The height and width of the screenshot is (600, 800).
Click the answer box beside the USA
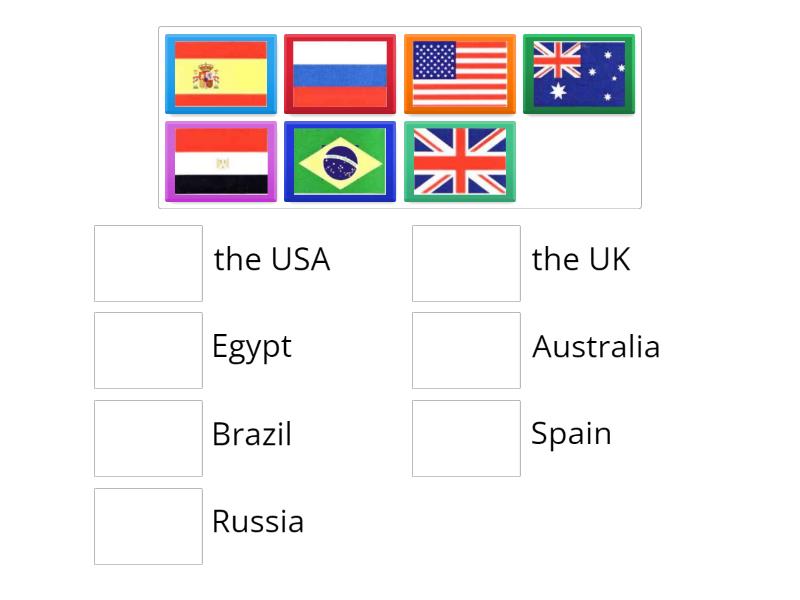pos(148,261)
